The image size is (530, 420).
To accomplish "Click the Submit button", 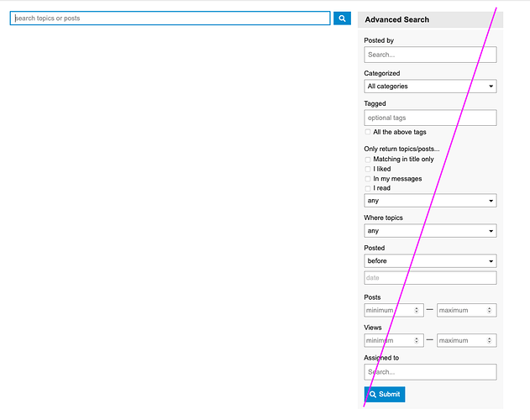I will pyautogui.click(x=385, y=394).
